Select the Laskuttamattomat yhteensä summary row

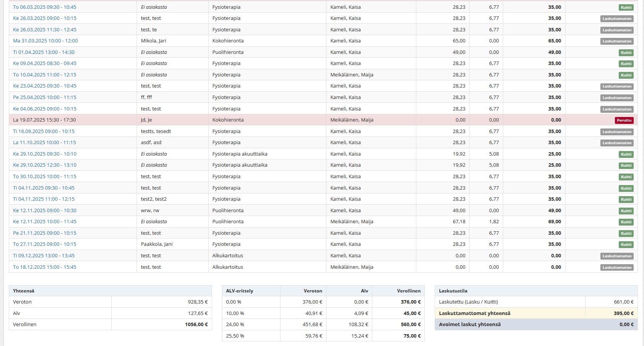(474, 313)
